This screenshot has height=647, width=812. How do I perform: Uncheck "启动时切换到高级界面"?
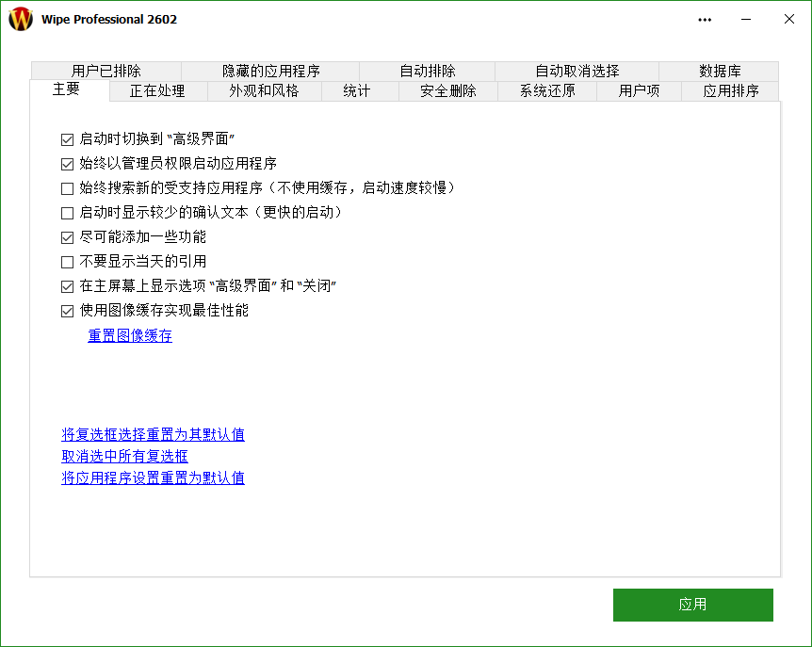click(x=67, y=139)
